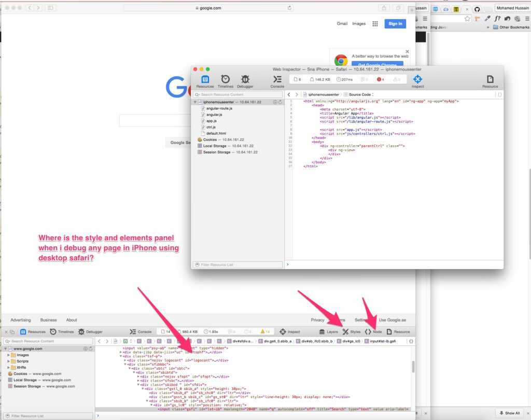Open the Source Code dropdown in path bar
The image size is (531, 420).
[x=361, y=95]
